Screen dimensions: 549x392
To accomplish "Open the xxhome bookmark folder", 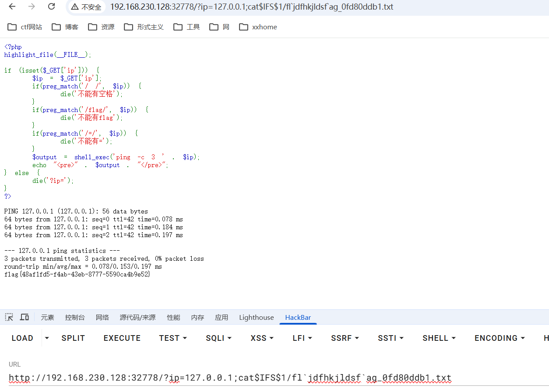I will click(x=258, y=27).
